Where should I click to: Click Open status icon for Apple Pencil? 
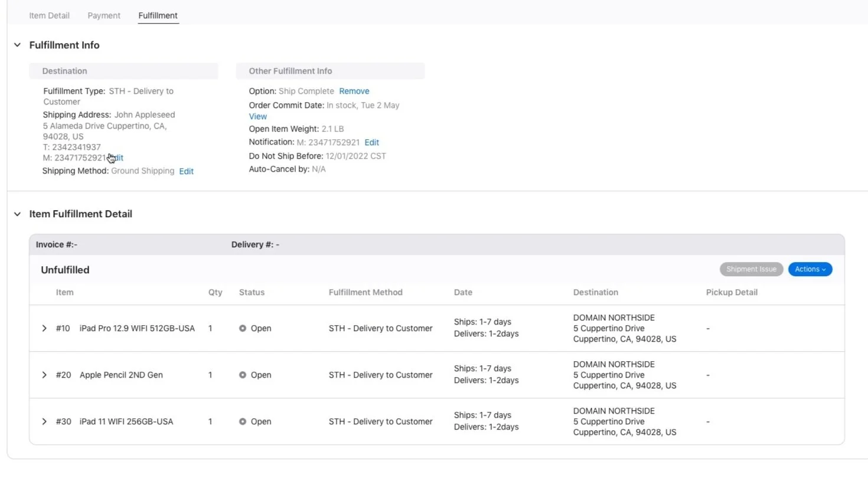243,375
